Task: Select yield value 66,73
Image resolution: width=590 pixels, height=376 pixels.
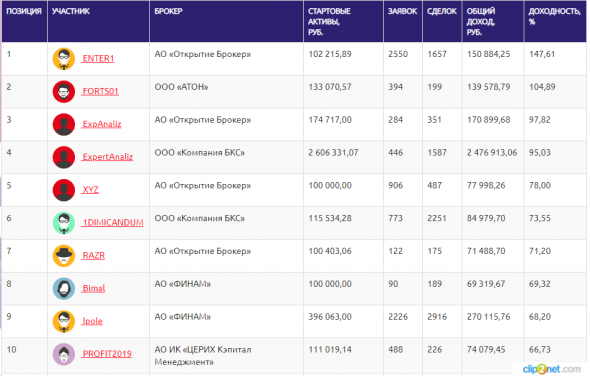Action: pos(540,350)
